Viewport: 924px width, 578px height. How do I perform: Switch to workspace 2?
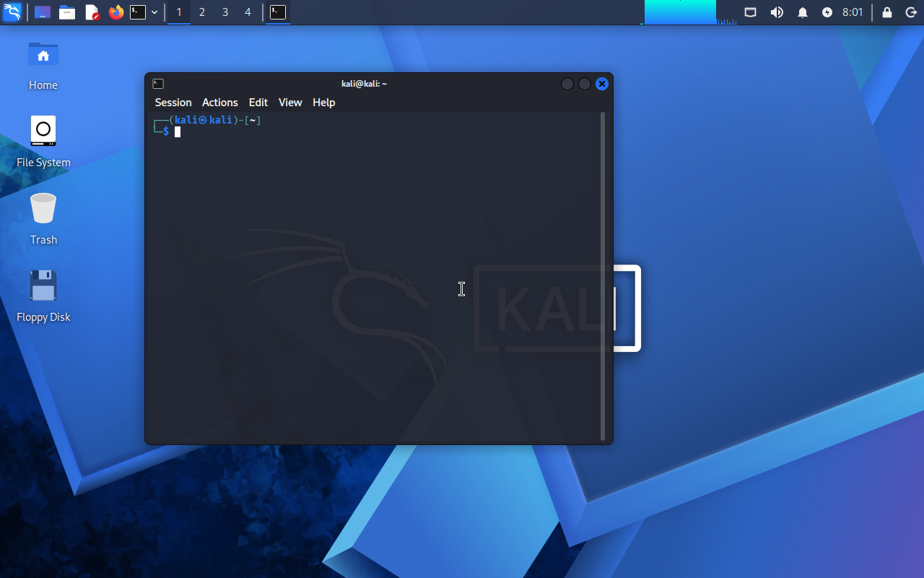(202, 12)
